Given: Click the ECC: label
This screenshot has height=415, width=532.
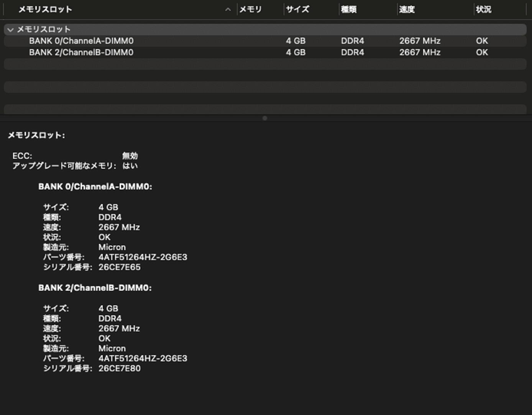Looking at the screenshot, I should pos(22,156).
